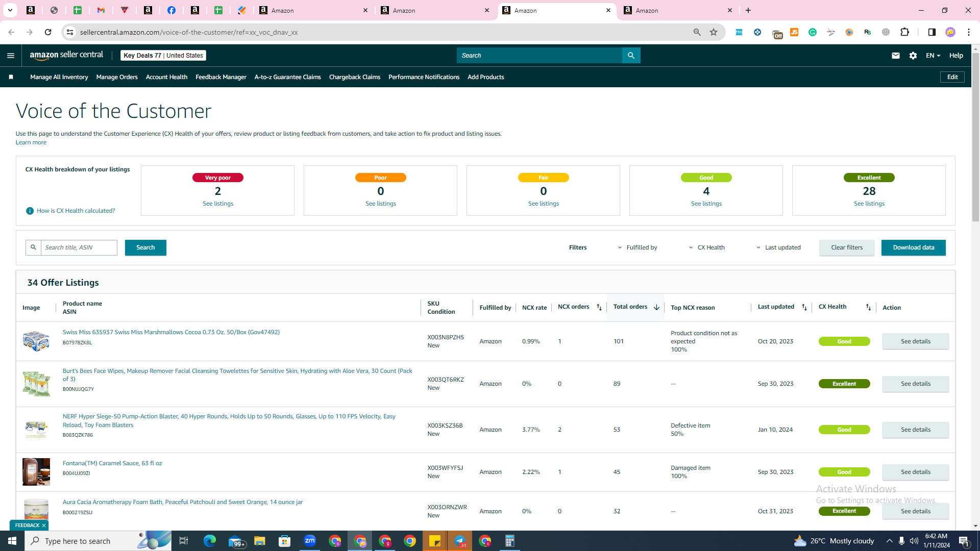Go to Account Health page
Viewport: 980px width, 551px height.
pos(166,77)
